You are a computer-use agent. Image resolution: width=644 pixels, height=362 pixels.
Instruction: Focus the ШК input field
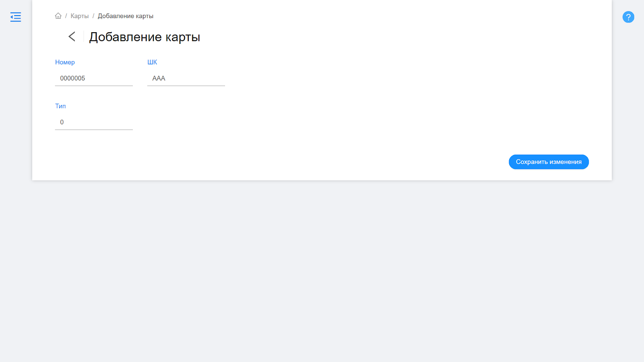186,78
